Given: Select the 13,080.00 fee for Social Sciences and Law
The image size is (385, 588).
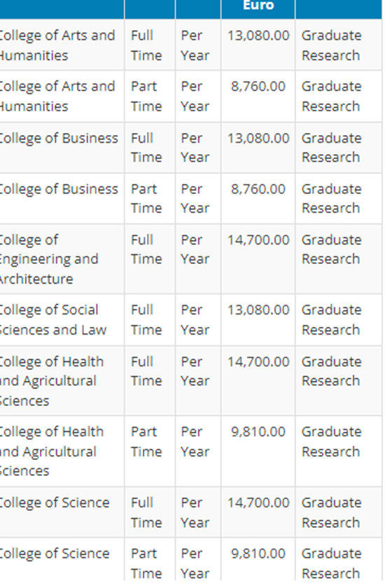Looking at the screenshot, I should (x=258, y=310).
